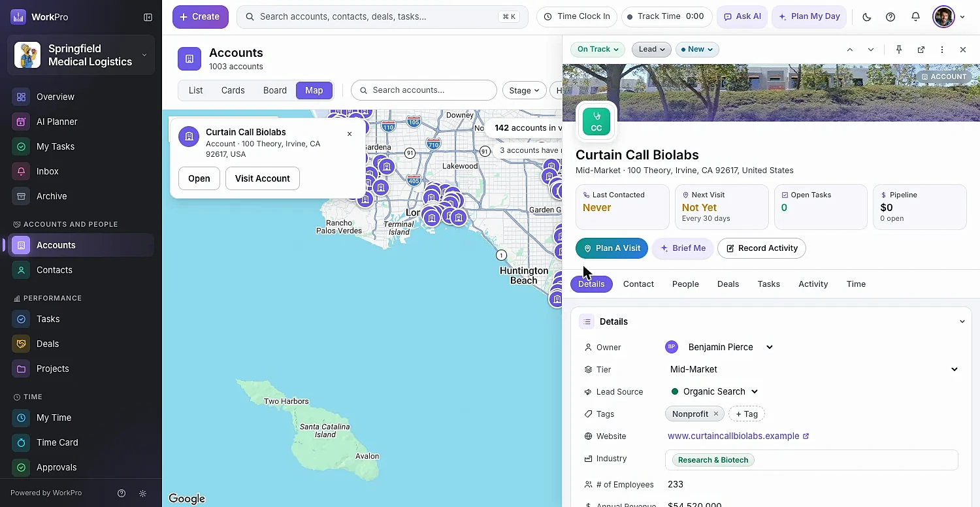Open Time Card in the sidebar
The height and width of the screenshot is (507, 980).
pyautogui.click(x=81, y=442)
